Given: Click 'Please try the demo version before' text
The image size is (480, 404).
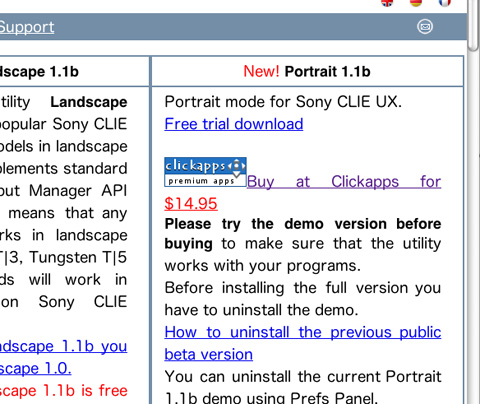Looking at the screenshot, I should click(303, 224).
